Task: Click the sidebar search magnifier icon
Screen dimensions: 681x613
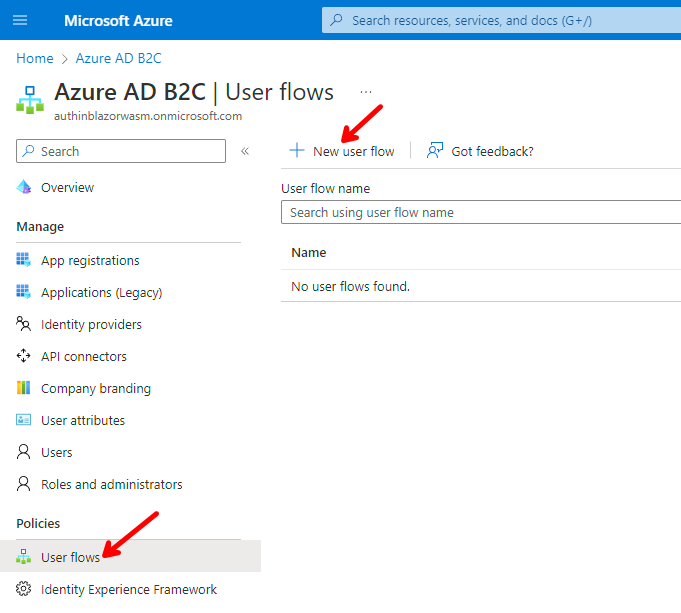Action: coord(29,151)
